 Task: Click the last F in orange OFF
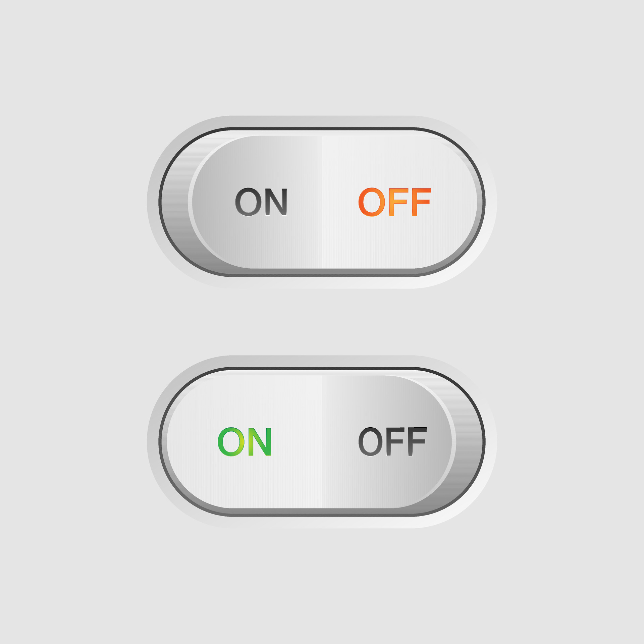coord(422,202)
